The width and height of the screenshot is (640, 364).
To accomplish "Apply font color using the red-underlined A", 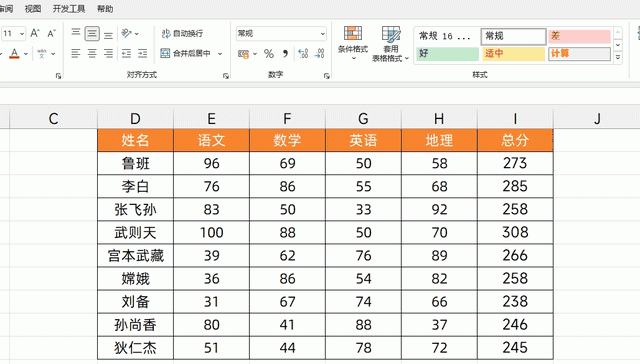I will 14,53.
